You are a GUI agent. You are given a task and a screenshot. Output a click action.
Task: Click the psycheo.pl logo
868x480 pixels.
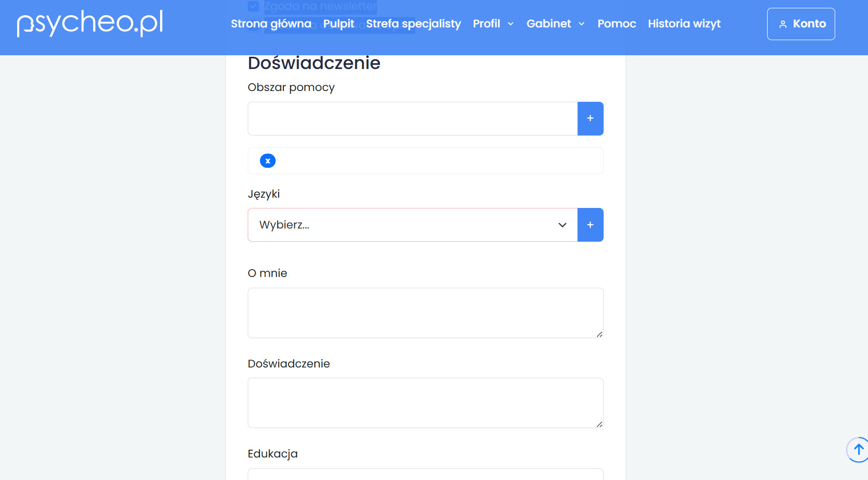pyautogui.click(x=90, y=23)
